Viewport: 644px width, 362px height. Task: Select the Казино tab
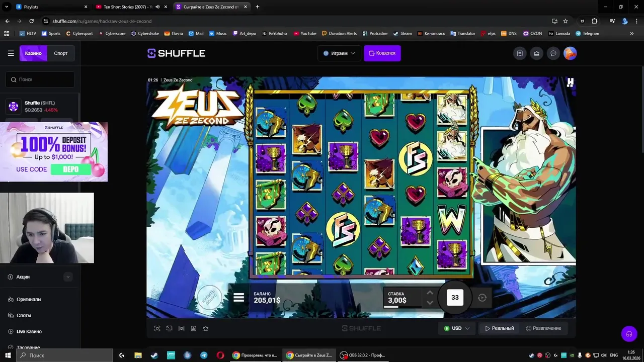point(33,53)
